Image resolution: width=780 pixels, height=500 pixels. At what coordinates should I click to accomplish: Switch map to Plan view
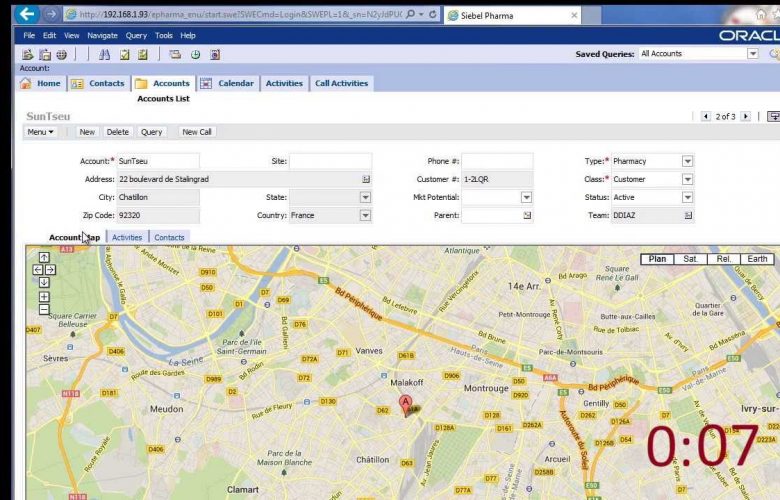(x=657, y=259)
